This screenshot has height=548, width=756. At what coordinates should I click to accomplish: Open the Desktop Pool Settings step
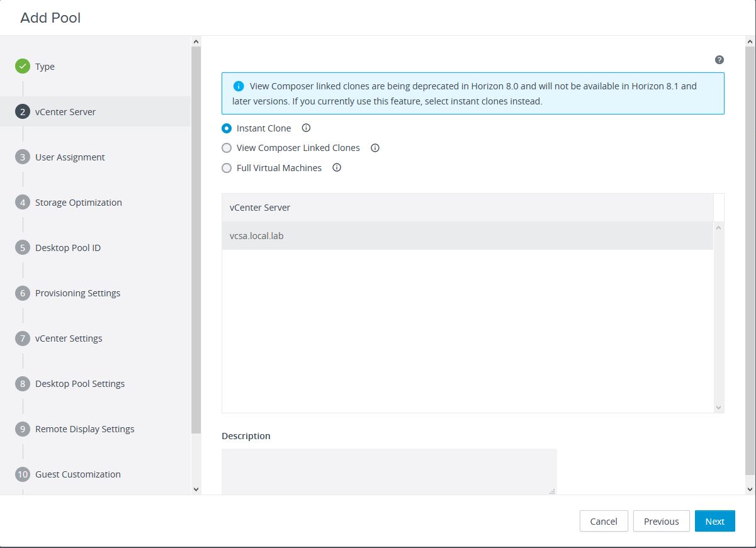80,384
